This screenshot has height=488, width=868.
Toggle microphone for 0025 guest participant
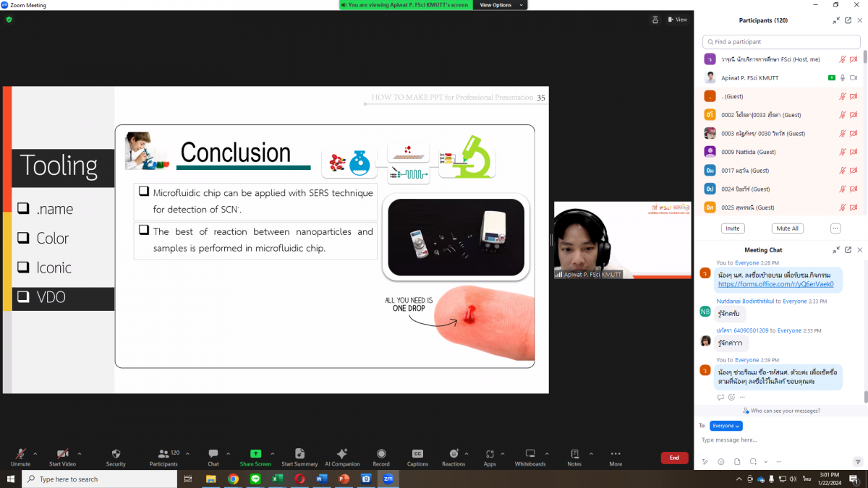[x=842, y=207]
